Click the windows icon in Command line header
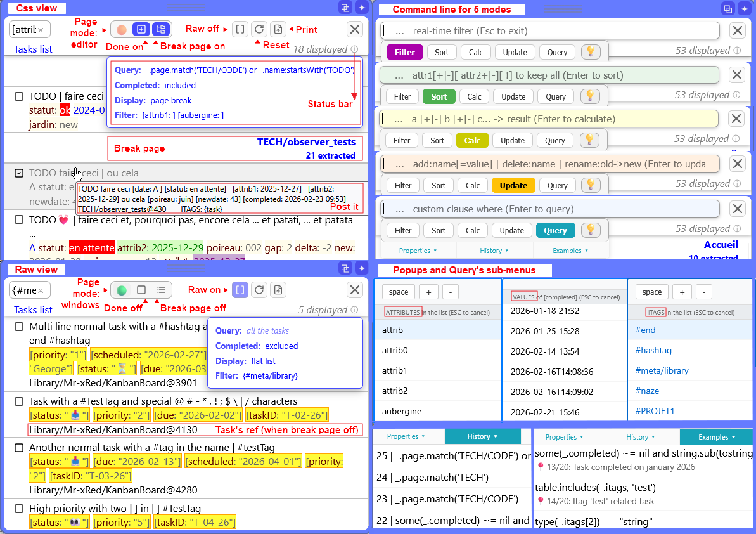The height and width of the screenshot is (534, 756). point(727,8)
